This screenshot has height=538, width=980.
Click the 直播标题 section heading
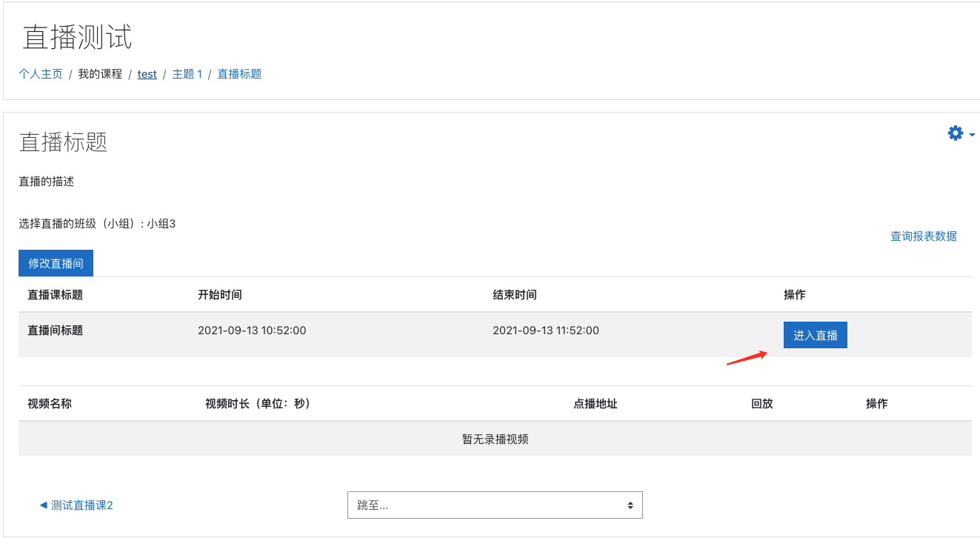coord(64,142)
